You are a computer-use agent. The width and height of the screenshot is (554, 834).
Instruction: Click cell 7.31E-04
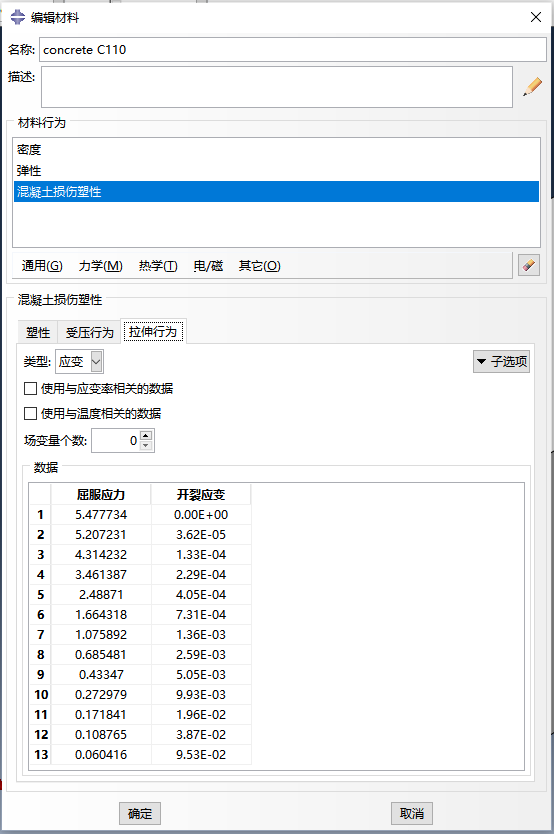click(201, 615)
